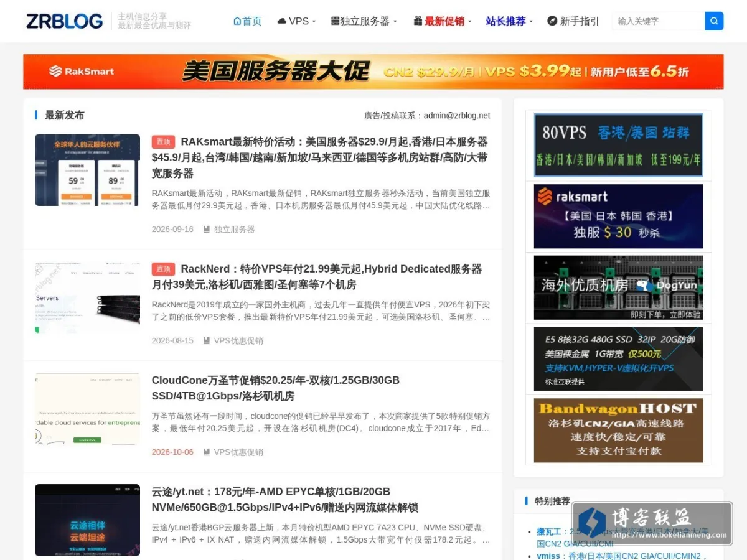Open the RackNerd 特价VPS年付21.99美元起 post title
This screenshot has width=747, height=560.
click(x=317, y=277)
